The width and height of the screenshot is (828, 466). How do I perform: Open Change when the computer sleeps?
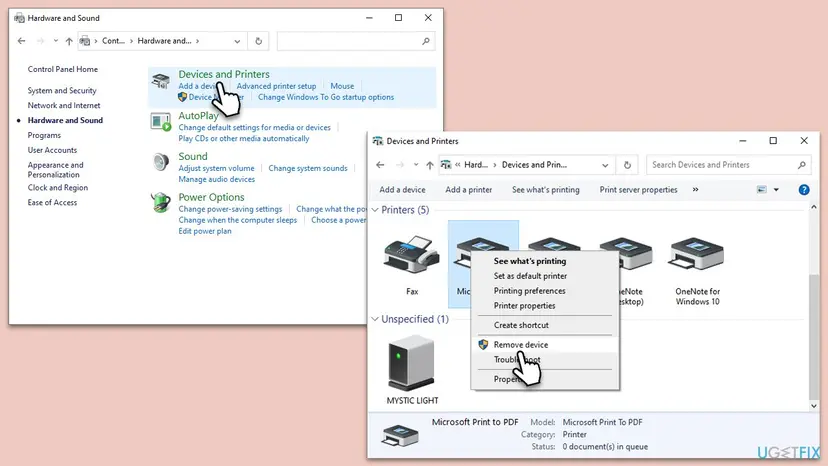click(238, 220)
